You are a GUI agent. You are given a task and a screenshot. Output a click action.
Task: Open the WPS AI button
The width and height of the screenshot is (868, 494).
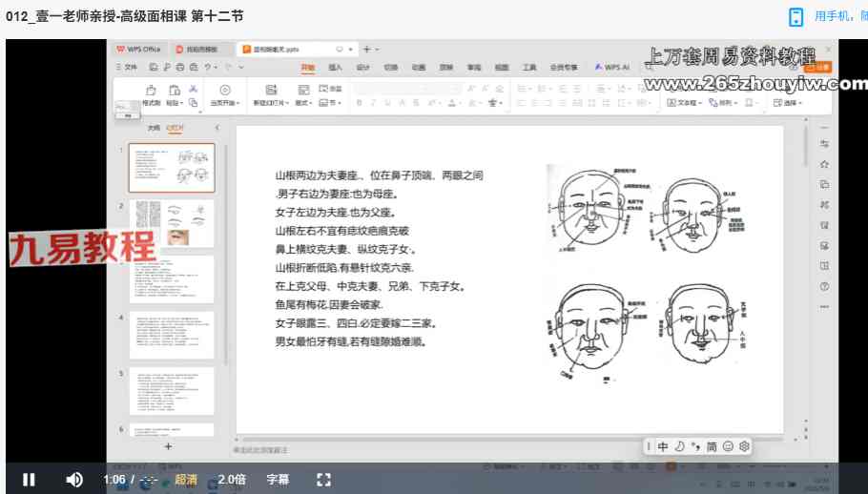point(611,68)
